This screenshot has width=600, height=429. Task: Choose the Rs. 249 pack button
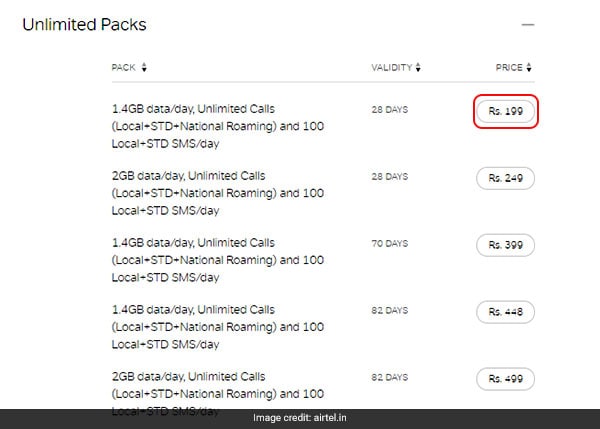coord(506,178)
